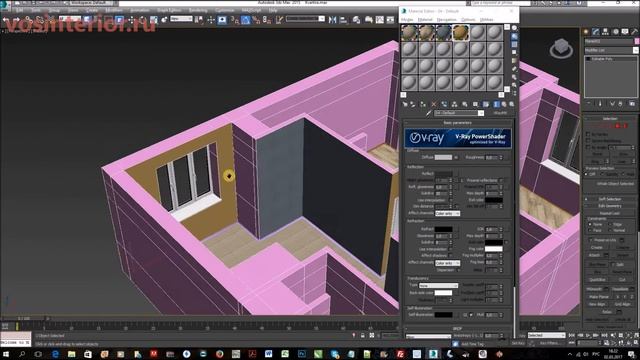The height and width of the screenshot is (360, 640).
Task: Click QuickSlice button
Action: click(597, 280)
